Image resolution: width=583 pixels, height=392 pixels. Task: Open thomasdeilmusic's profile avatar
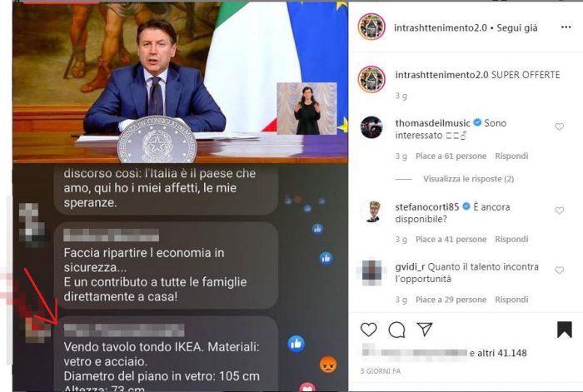pyautogui.click(x=371, y=127)
